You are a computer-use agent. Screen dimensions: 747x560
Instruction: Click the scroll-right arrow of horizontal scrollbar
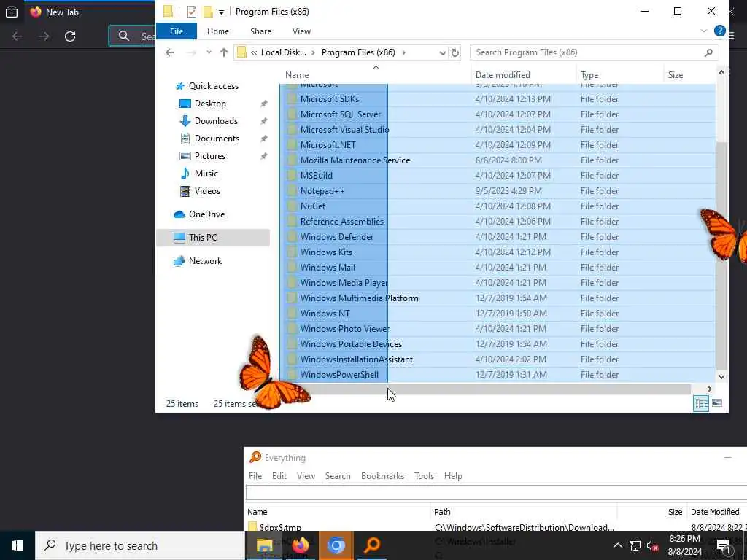tap(709, 389)
